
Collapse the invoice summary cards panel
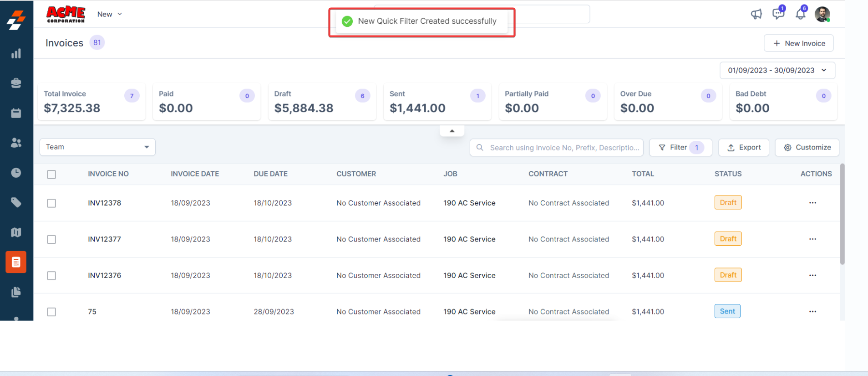[x=452, y=131]
